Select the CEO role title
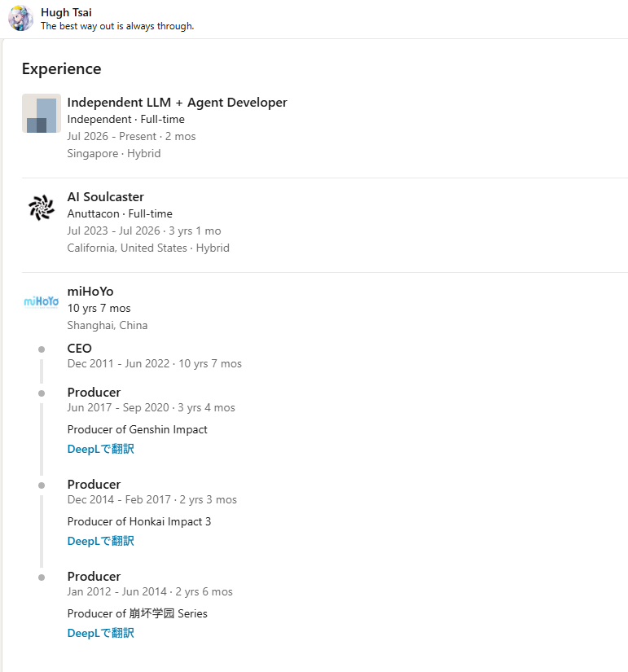This screenshot has width=628, height=672. 79,349
